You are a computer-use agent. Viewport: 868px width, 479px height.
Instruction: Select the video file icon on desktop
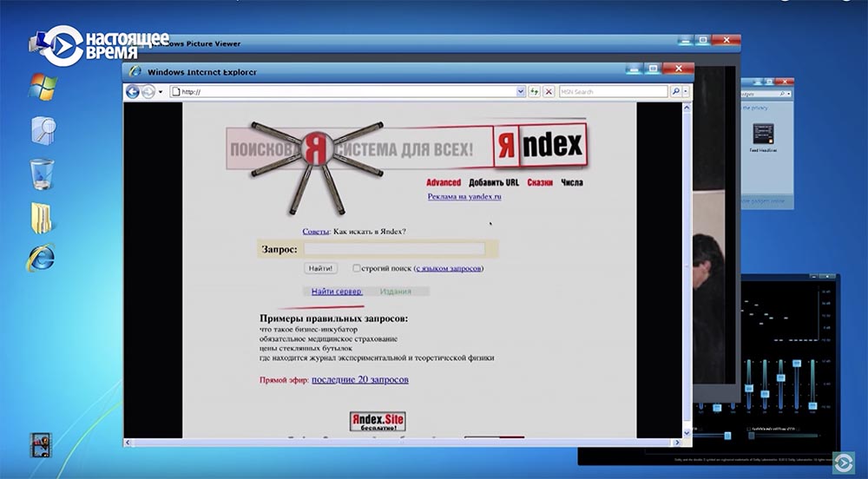tap(41, 445)
